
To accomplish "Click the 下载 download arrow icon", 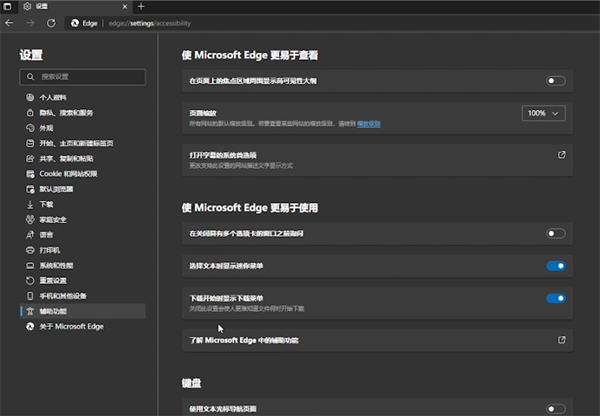I will click(30, 204).
